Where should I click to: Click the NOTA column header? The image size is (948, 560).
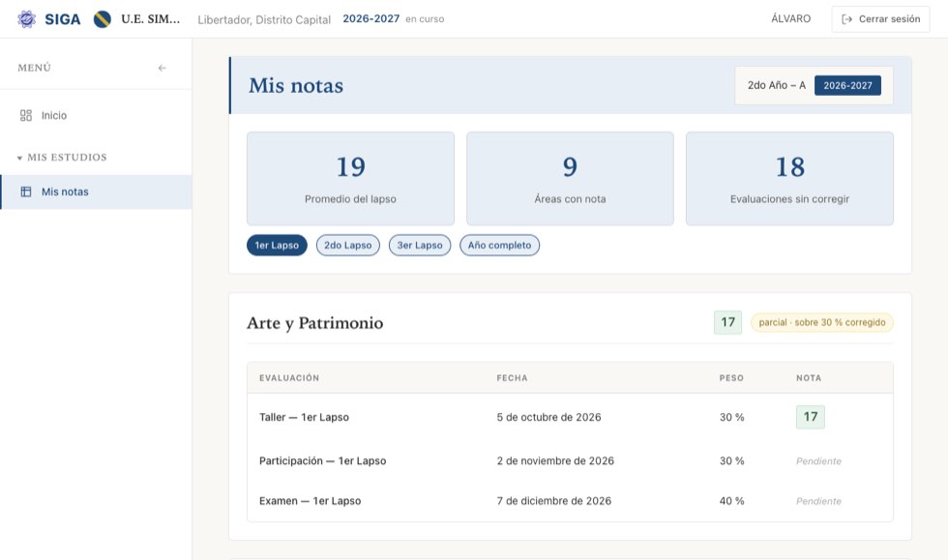pyautogui.click(x=809, y=378)
